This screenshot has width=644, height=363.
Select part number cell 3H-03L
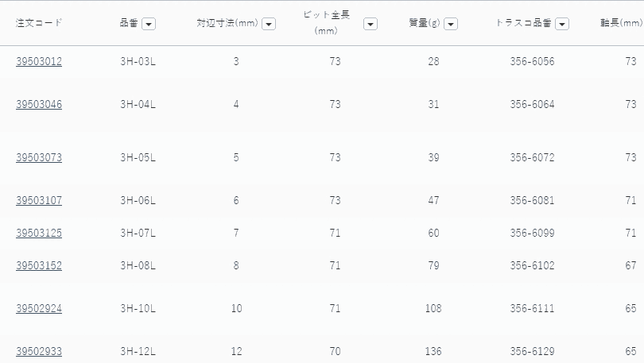click(138, 61)
